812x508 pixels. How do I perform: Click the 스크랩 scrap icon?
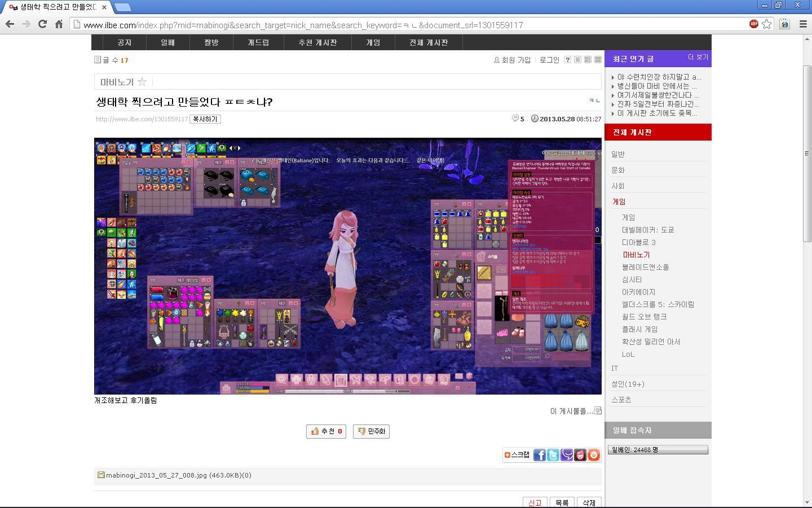pos(508,455)
